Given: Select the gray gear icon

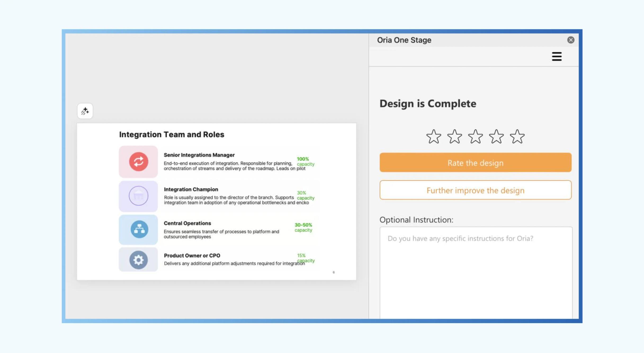Looking at the screenshot, I should pos(138,260).
